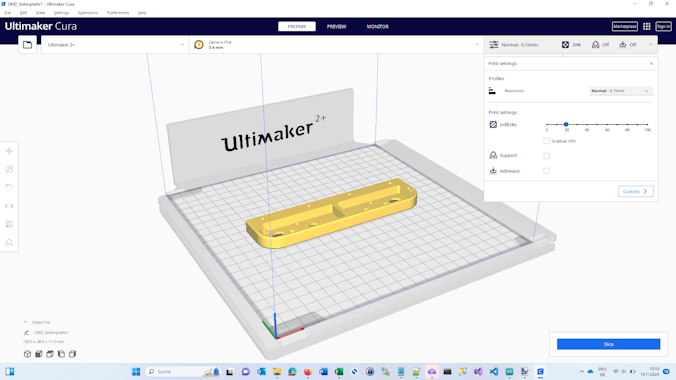This screenshot has height=380, width=676.
Task: Select the Move tool in left toolbar
Action: (9, 151)
